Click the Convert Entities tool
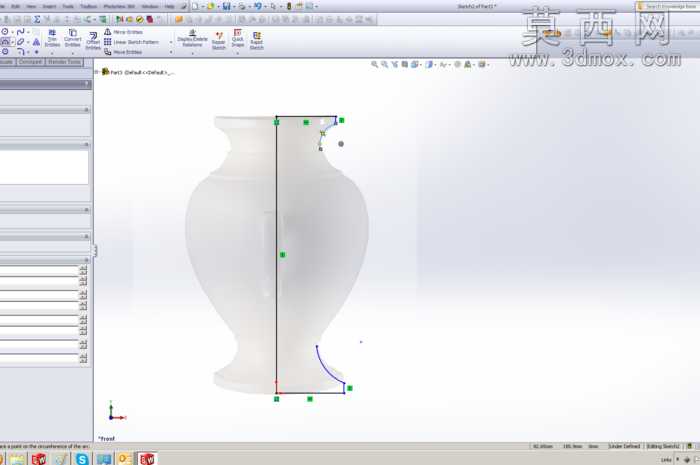The height and width of the screenshot is (465, 700). [x=72, y=38]
